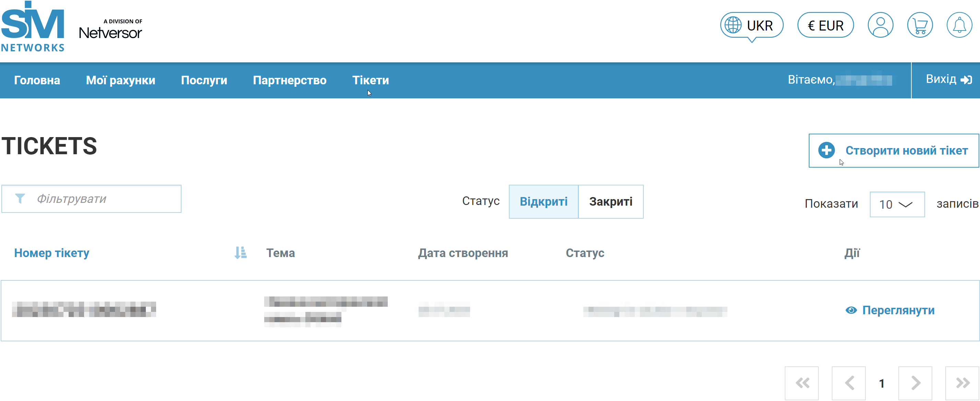The height and width of the screenshot is (401, 980).
Task: Click into the Фільтрувати input field
Action: [91, 199]
